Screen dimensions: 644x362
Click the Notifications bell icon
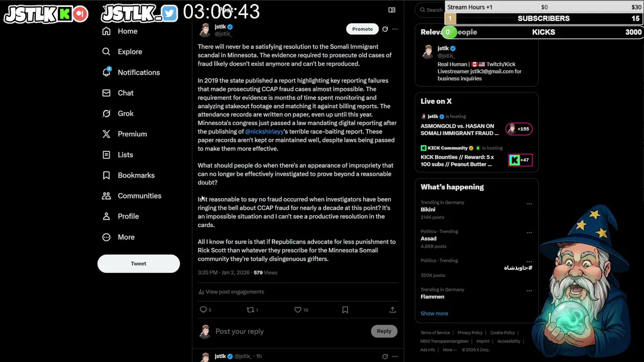tap(106, 72)
